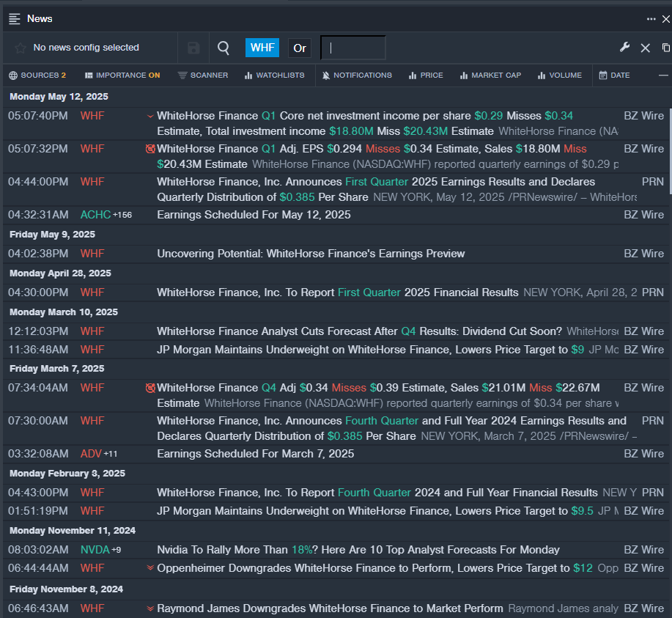672x618 pixels.
Task: Click the ACHC ticker symbol
Action: click(95, 215)
